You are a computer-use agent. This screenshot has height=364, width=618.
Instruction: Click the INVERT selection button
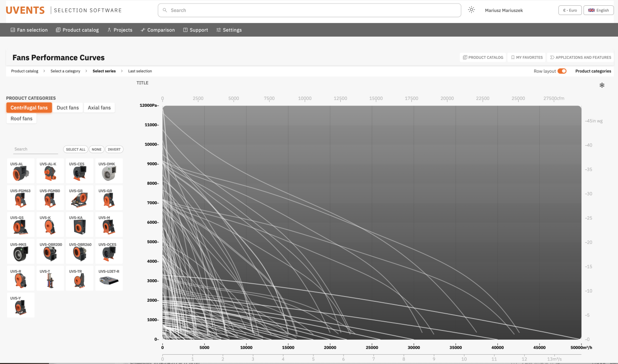click(114, 150)
